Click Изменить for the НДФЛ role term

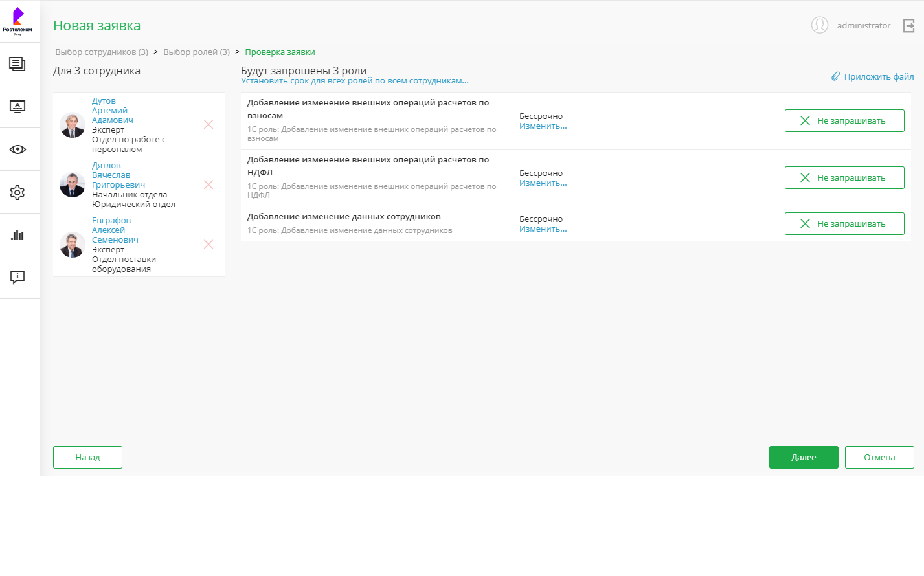click(543, 183)
